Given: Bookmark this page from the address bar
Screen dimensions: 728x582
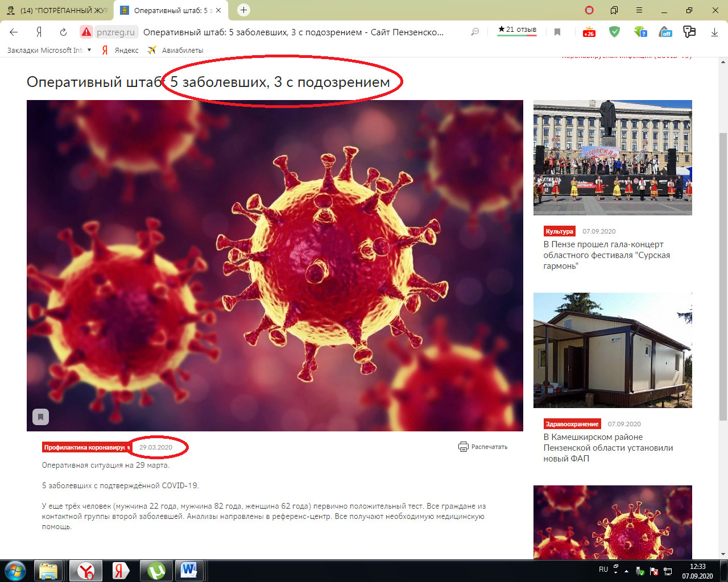Looking at the screenshot, I should click(x=557, y=32).
